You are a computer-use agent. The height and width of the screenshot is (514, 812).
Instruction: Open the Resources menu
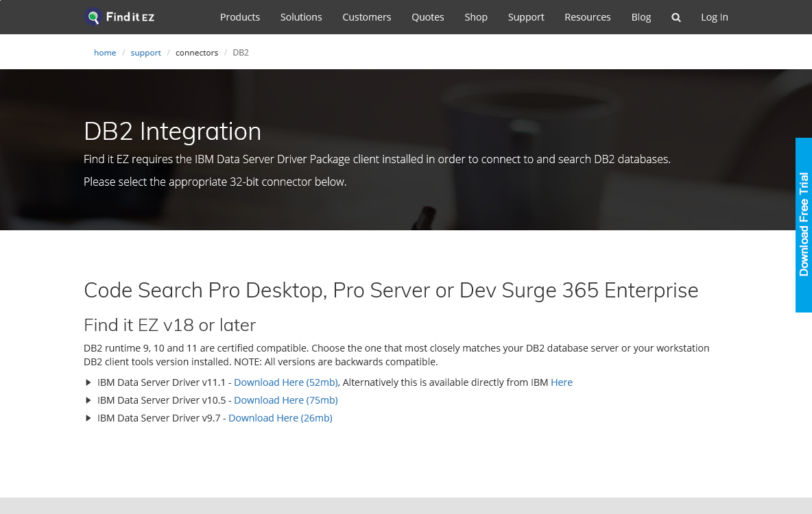(587, 17)
